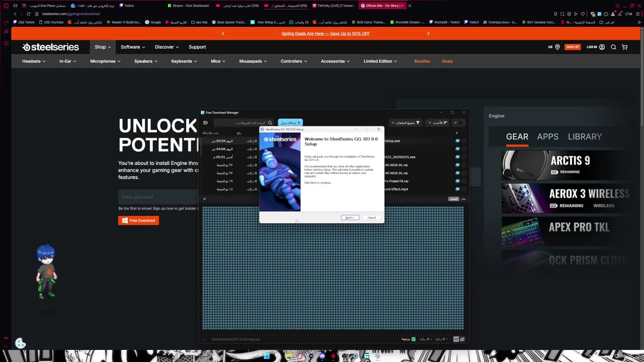644x362 pixels.
Task: Open Free Download Manager hamburger menu
Action: pos(205,123)
